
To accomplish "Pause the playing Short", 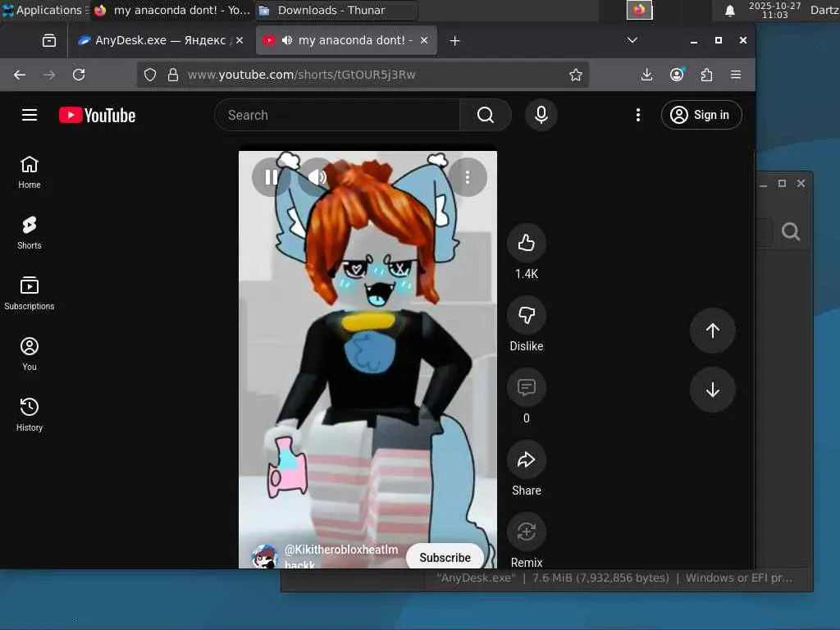I will click(271, 177).
